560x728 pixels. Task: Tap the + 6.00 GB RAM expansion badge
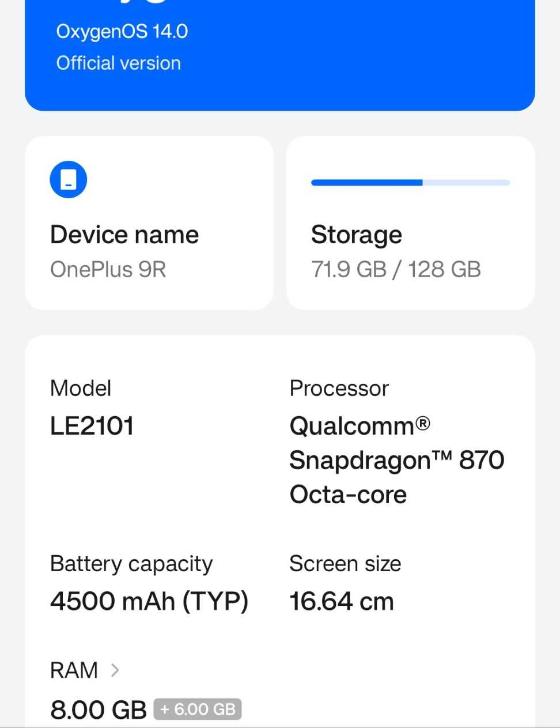(198, 709)
